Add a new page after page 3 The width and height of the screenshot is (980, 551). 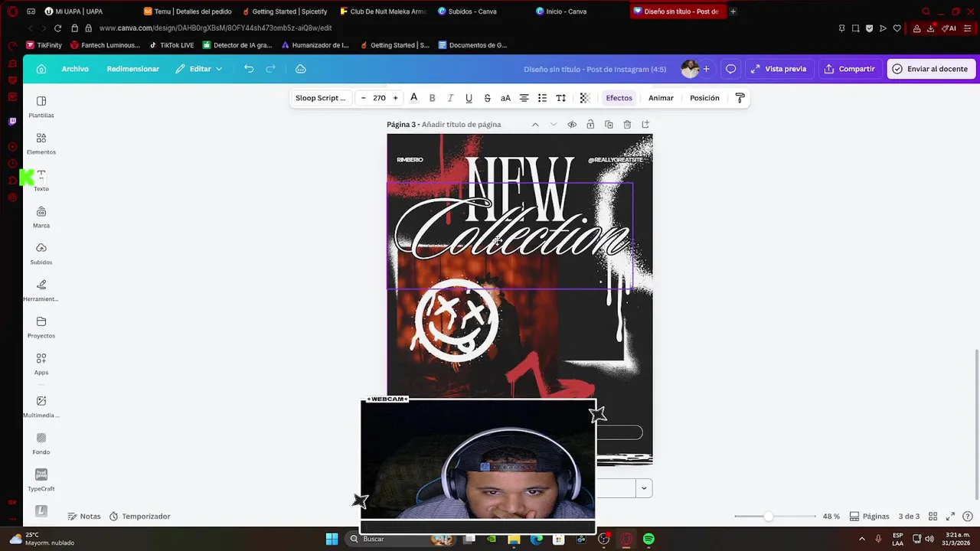click(x=645, y=125)
